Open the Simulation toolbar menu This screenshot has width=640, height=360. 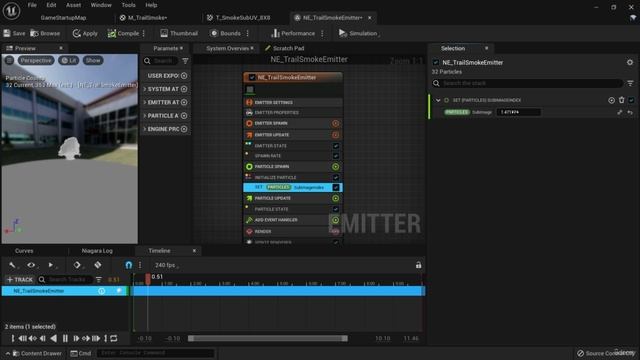[358, 33]
